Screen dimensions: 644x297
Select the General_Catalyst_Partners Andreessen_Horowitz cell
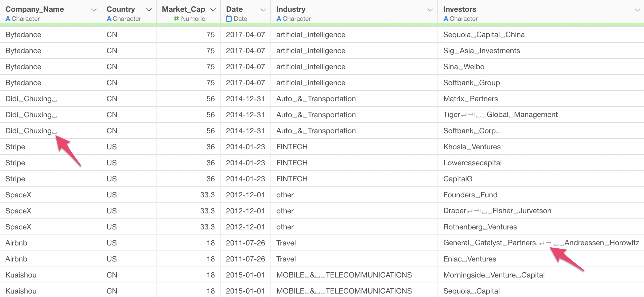click(541, 243)
